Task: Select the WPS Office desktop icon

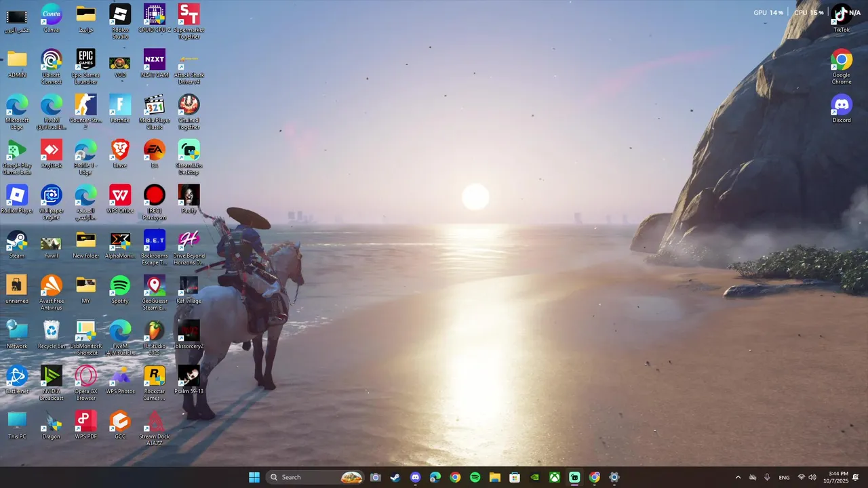Action: point(120,199)
